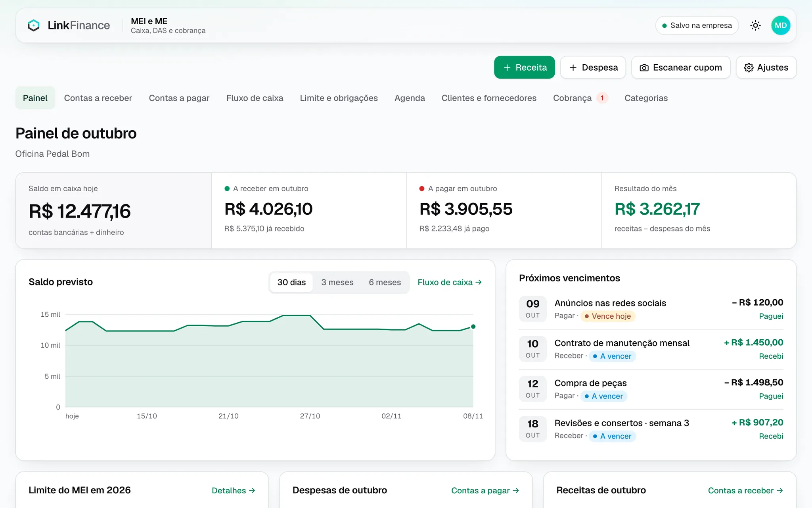The image size is (812, 508).
Task: Open Compra de peças entry
Action: click(x=590, y=383)
